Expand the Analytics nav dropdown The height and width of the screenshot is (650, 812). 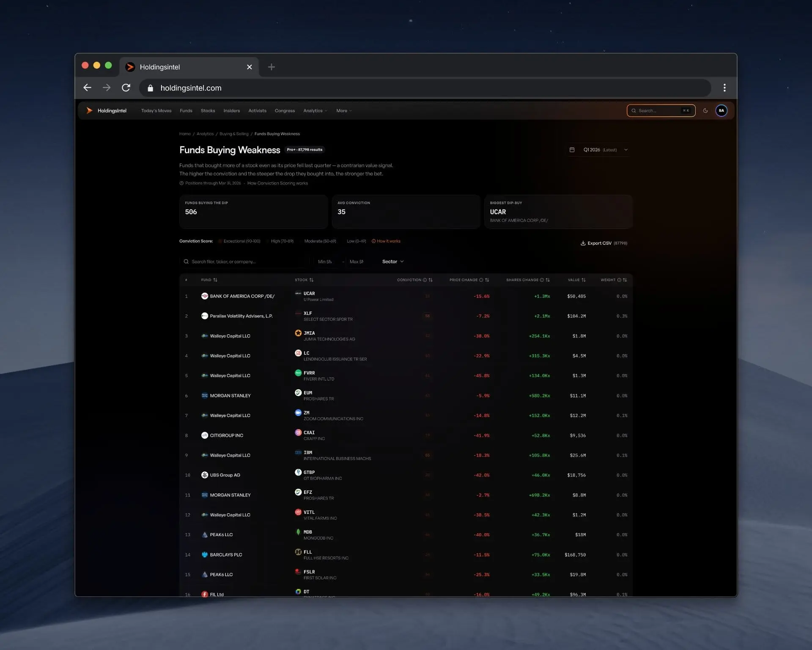click(x=315, y=110)
